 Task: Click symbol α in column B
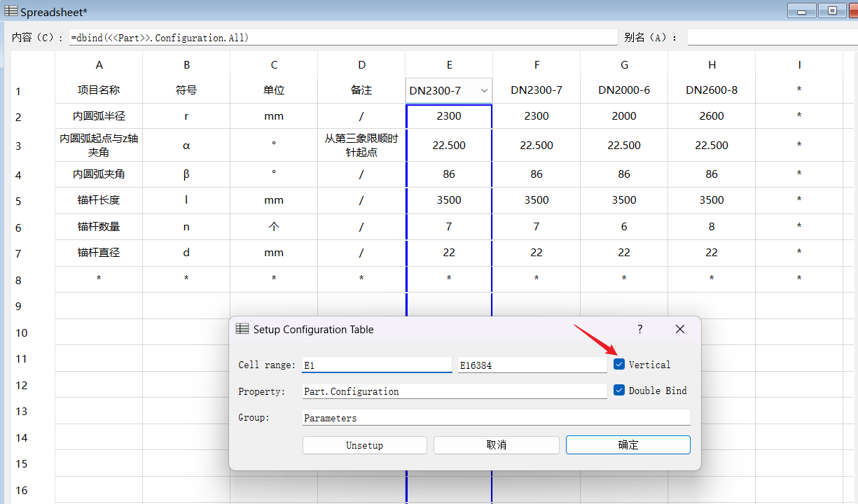tap(186, 146)
